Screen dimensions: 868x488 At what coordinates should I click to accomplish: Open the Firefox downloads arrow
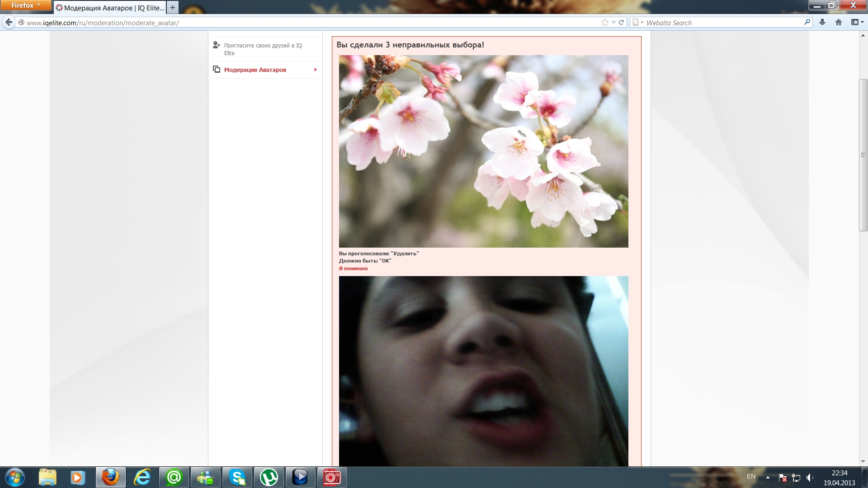(x=822, y=23)
